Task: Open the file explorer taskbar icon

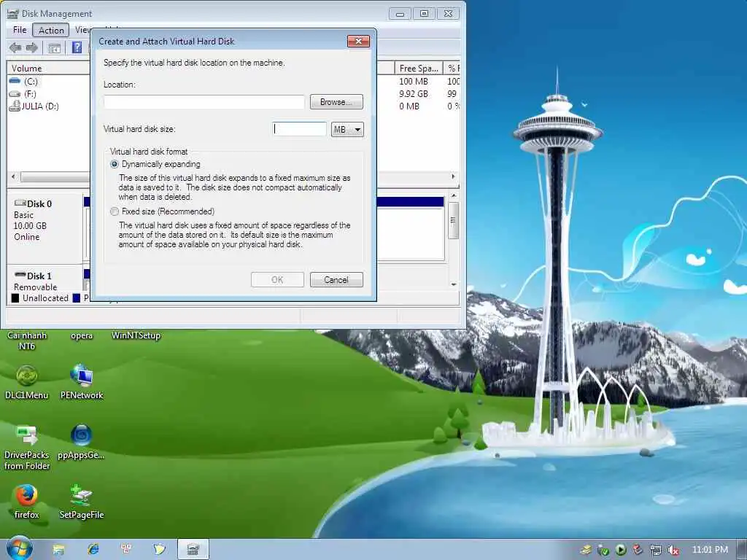Action: (58, 550)
